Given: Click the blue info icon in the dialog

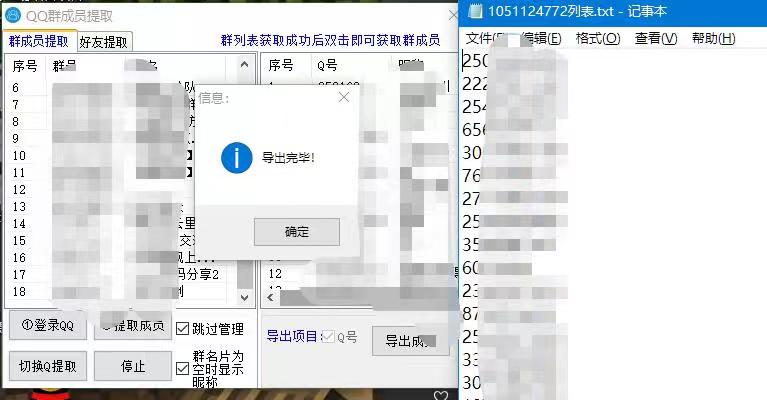Looking at the screenshot, I should (x=236, y=157).
